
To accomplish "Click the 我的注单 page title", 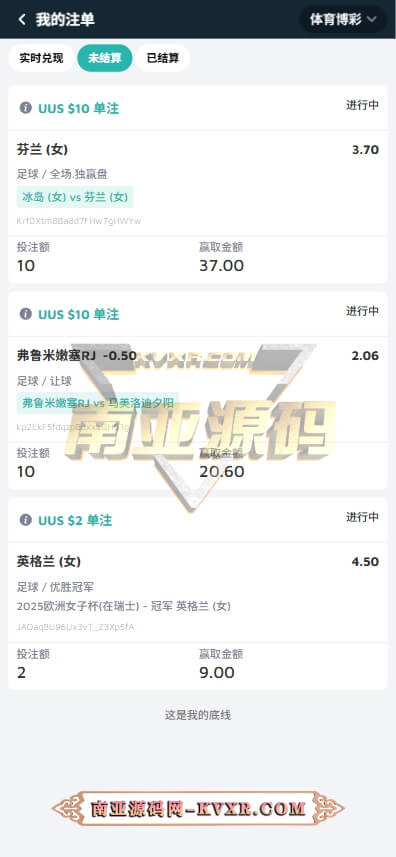I will click(x=65, y=19).
